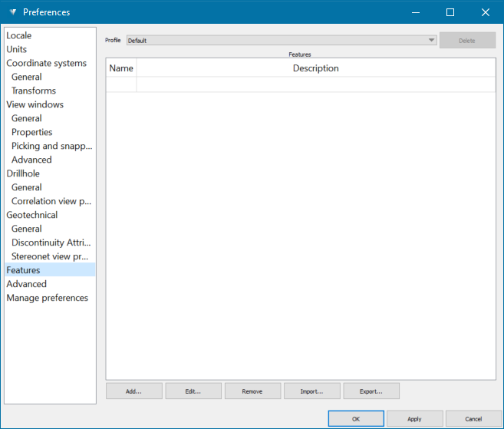The width and height of the screenshot is (504, 429).
Task: Click the Preferences app icon in title bar
Action: pyautogui.click(x=12, y=12)
